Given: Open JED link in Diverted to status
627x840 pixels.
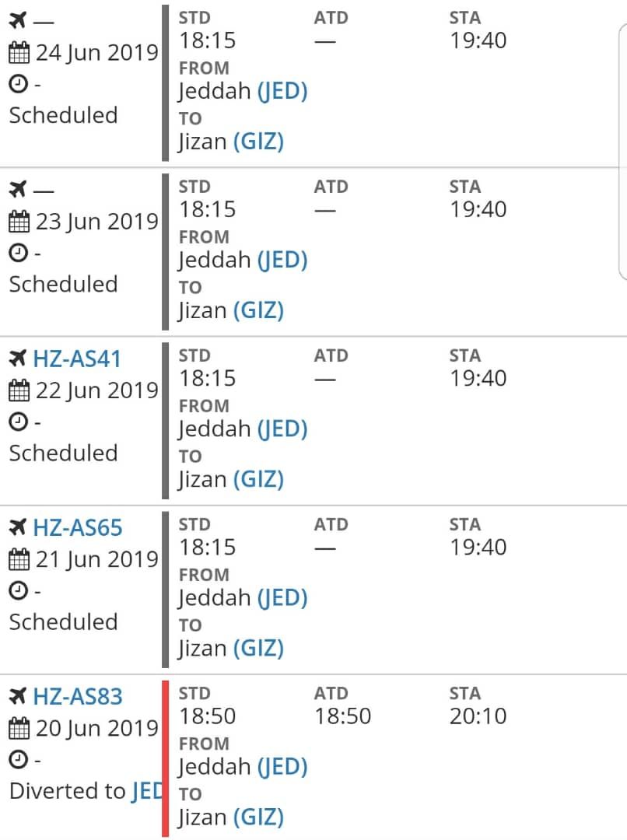Looking at the screenshot, I should click(147, 791).
